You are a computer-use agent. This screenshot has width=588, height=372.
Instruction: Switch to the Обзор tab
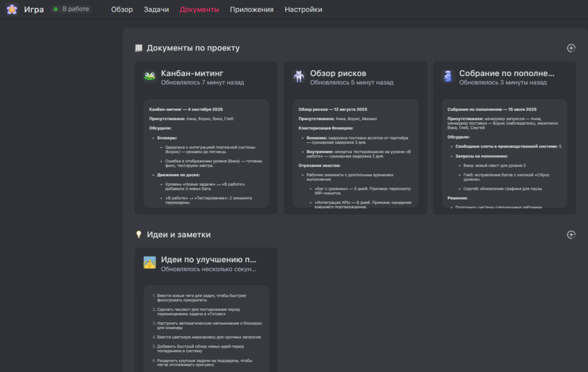click(122, 9)
